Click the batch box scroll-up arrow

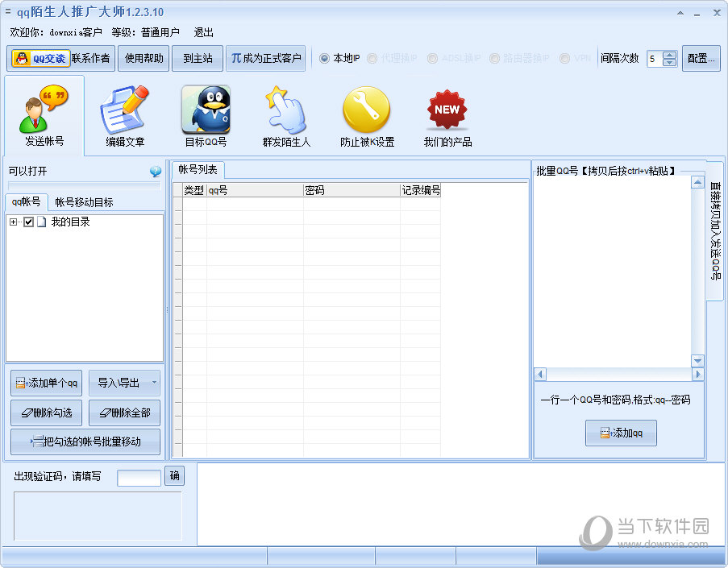[x=697, y=182]
